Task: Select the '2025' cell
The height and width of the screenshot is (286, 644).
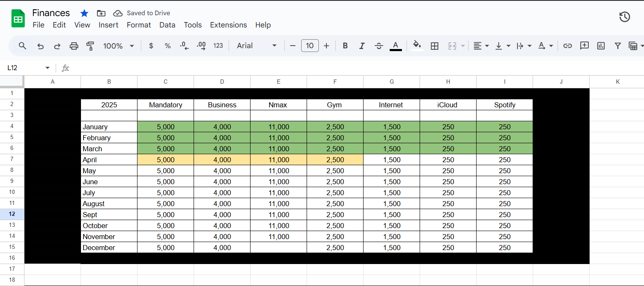Action: [x=109, y=105]
